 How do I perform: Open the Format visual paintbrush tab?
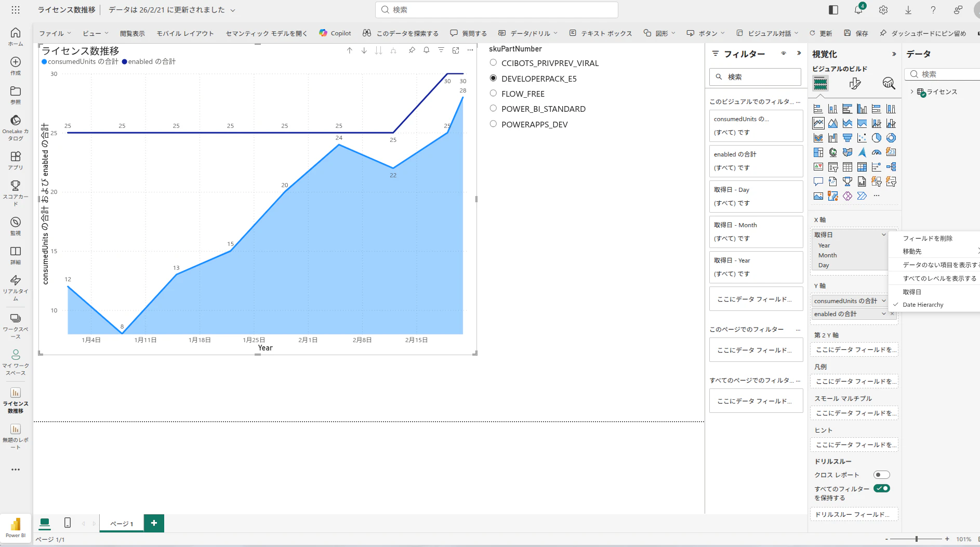[855, 83]
